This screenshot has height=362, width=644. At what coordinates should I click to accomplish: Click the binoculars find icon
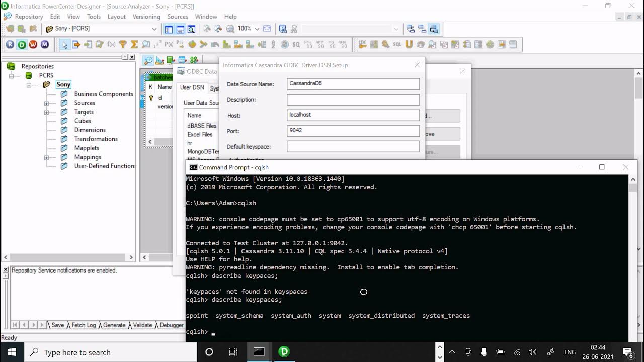tap(283, 29)
